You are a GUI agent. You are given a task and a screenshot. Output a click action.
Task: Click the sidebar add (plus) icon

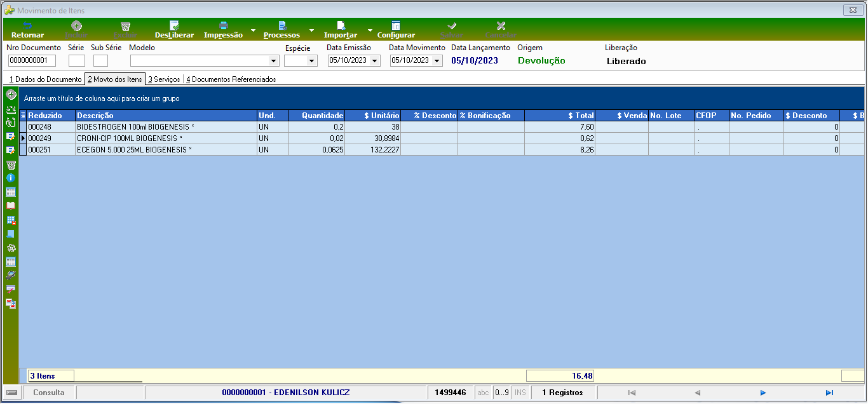click(11, 94)
